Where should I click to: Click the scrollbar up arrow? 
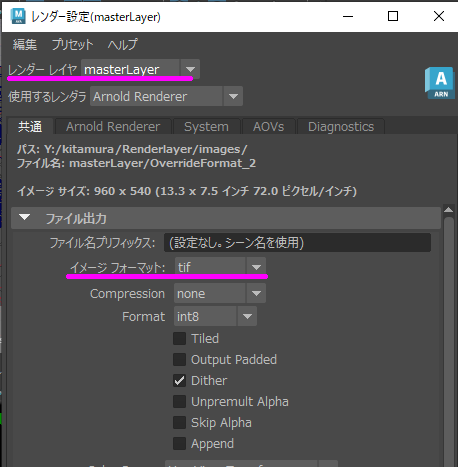pos(449,210)
